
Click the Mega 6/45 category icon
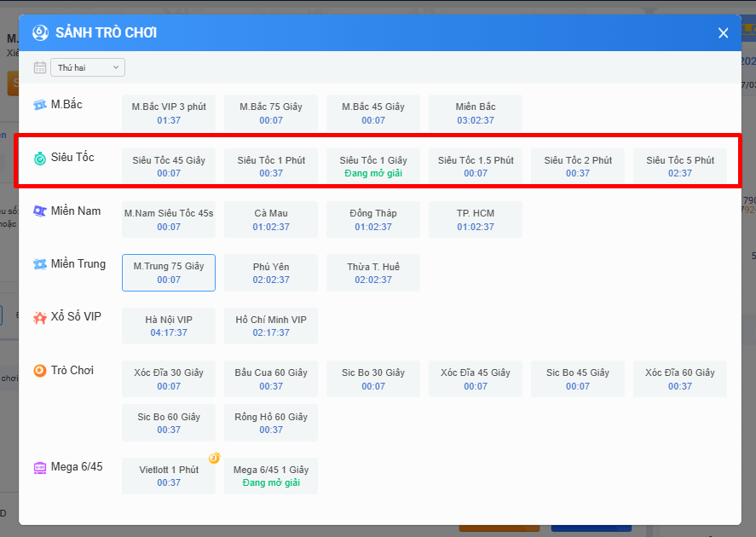point(40,467)
